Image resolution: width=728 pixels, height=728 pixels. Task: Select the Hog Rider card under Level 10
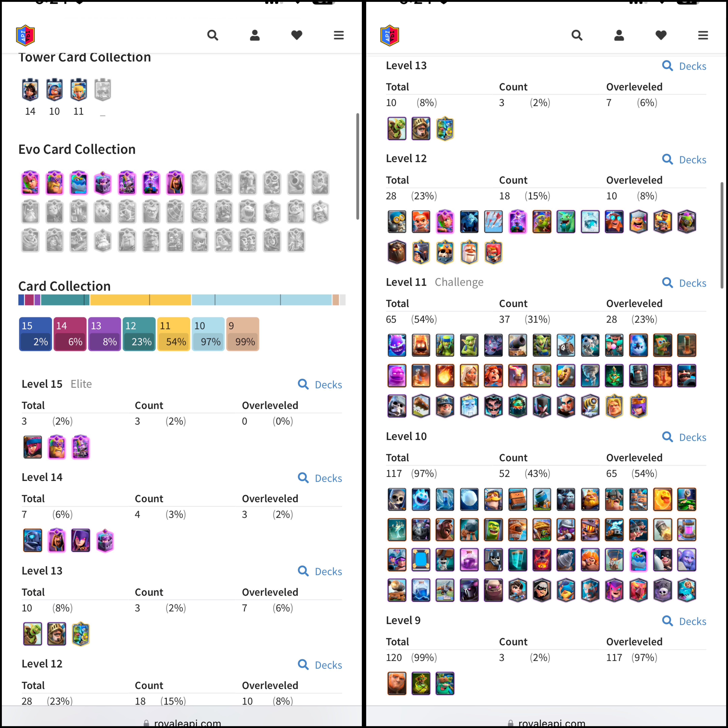[445, 529]
